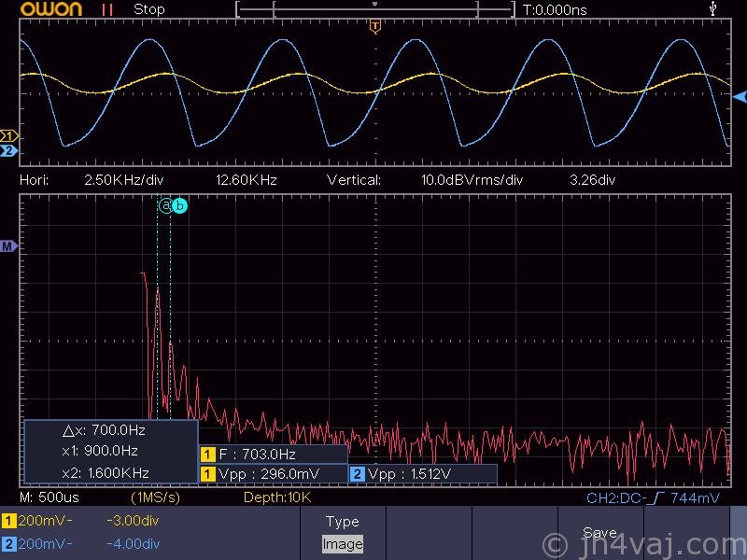Click the Type Image menu option
This screenshot has width=747, height=560.
343,533
